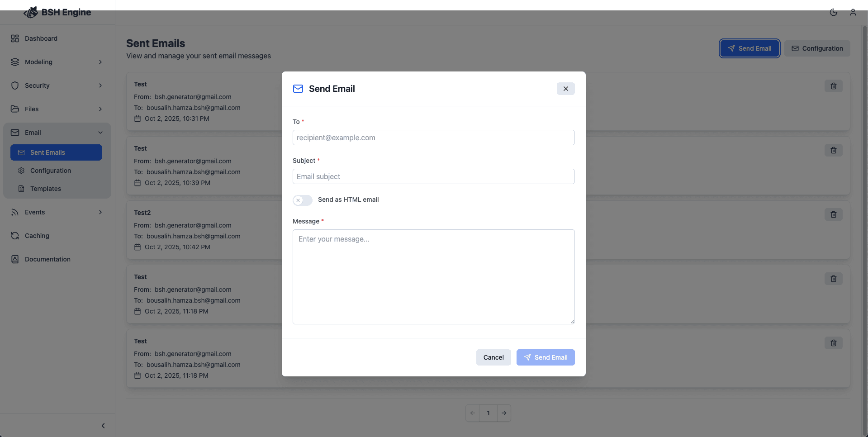The height and width of the screenshot is (437, 868).
Task: Close the Send Email dialog
Action: 565,89
